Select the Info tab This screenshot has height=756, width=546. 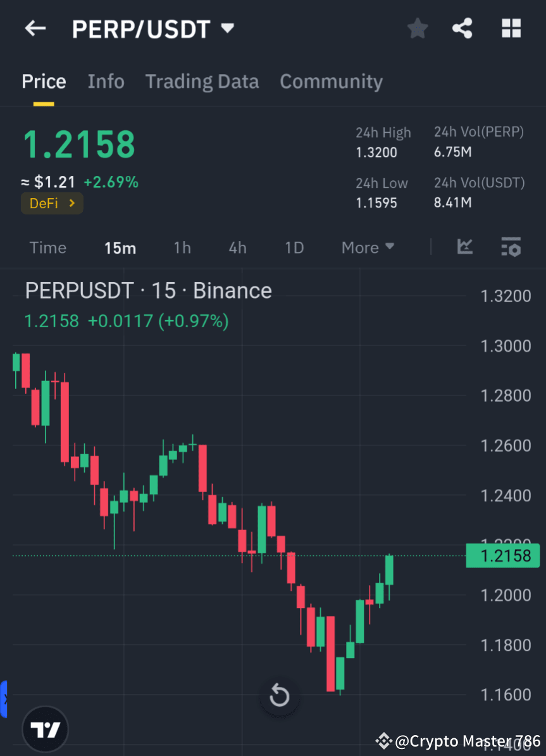[x=106, y=81]
